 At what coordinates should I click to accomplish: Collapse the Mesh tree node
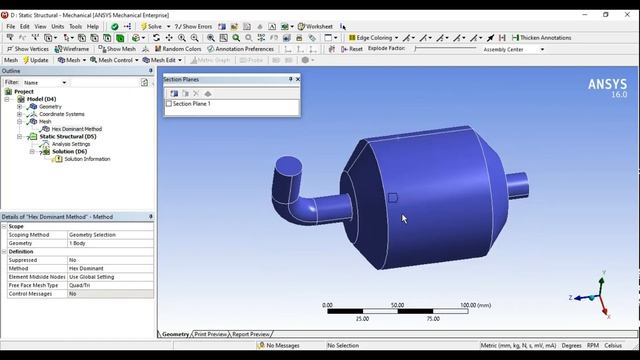point(19,122)
